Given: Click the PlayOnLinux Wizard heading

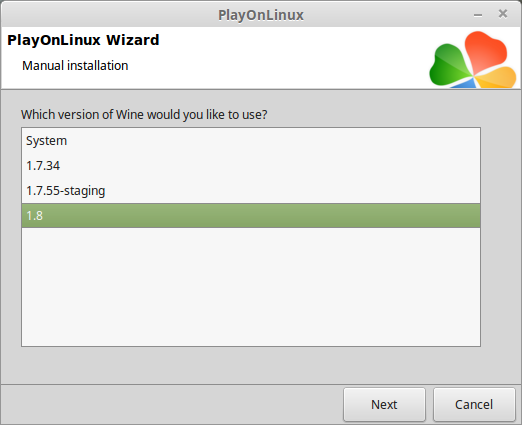Looking at the screenshot, I should [83, 40].
